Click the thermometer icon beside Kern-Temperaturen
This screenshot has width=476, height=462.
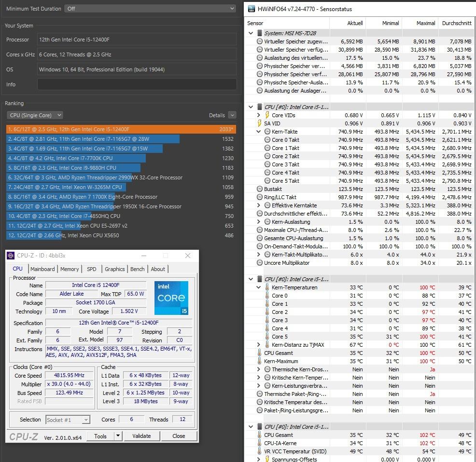coord(267,287)
